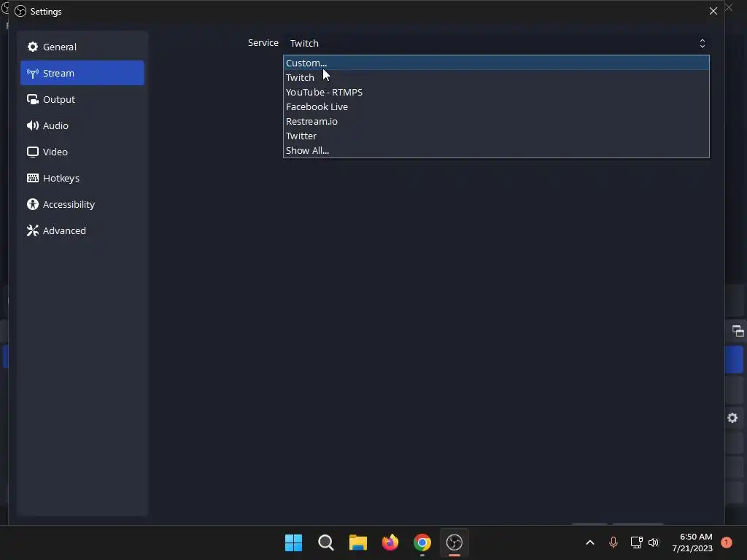Choose Custom... from the Service list

coord(496,63)
